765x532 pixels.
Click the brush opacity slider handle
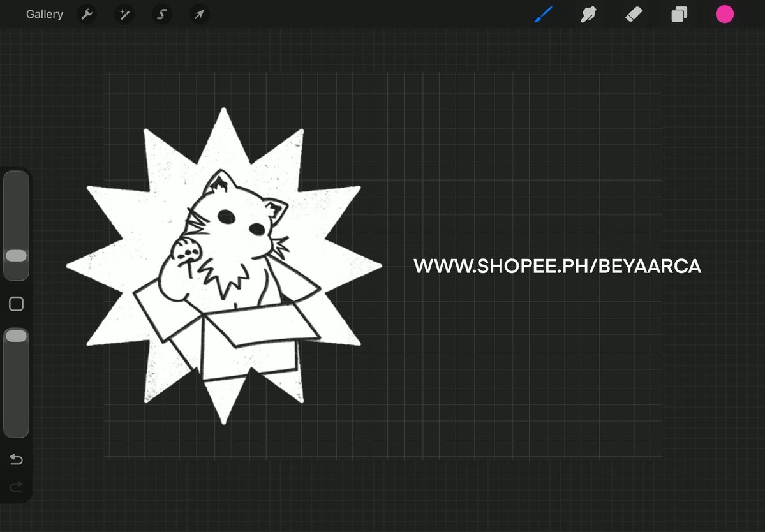16,336
